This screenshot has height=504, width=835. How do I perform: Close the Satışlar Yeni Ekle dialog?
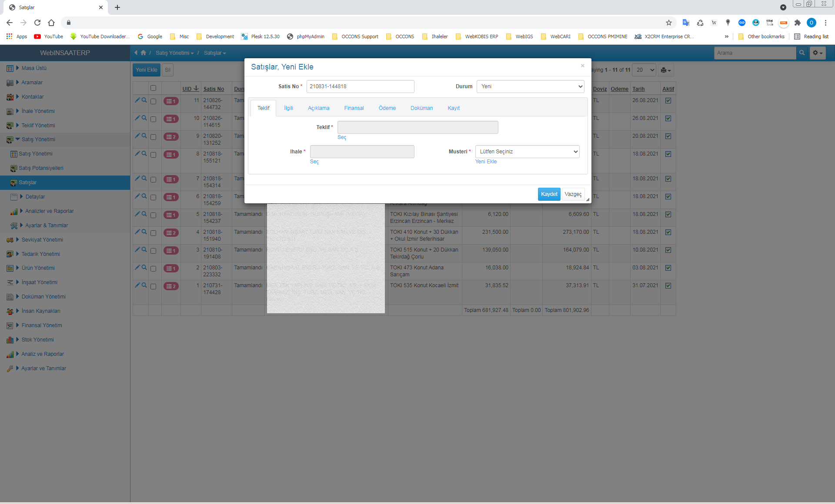pos(582,66)
